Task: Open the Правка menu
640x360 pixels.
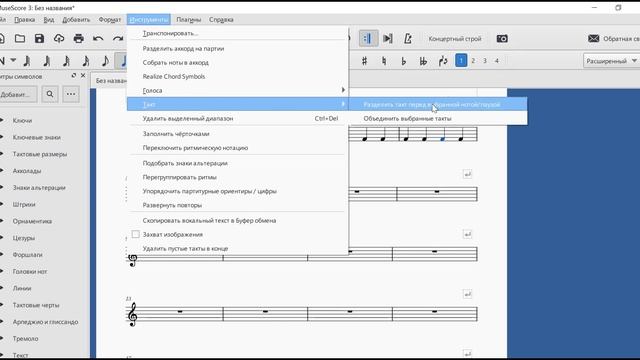Action: tap(24, 20)
